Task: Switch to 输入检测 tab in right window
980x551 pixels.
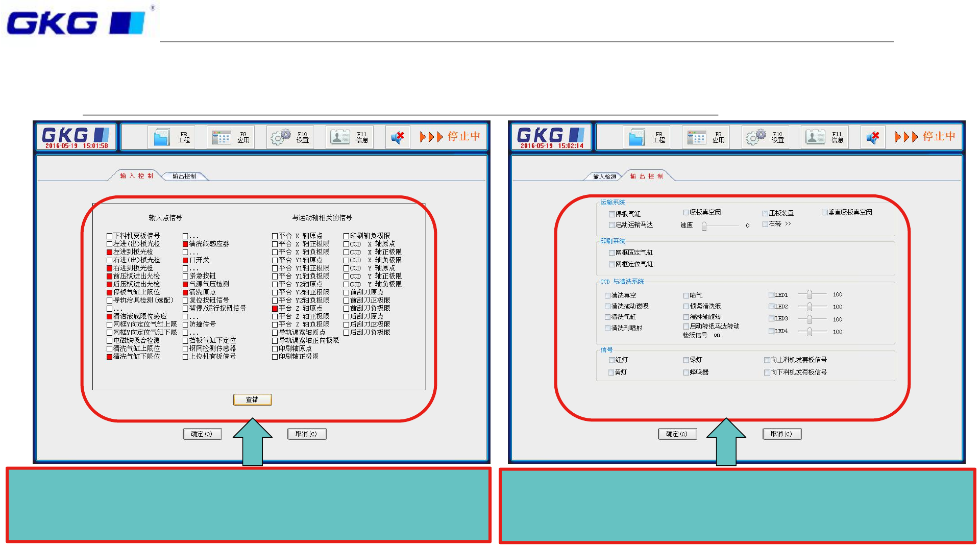Action: click(x=604, y=177)
